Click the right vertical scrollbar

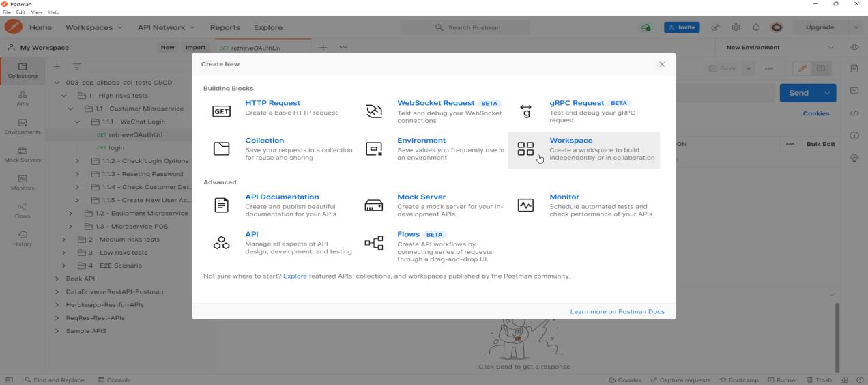837,338
